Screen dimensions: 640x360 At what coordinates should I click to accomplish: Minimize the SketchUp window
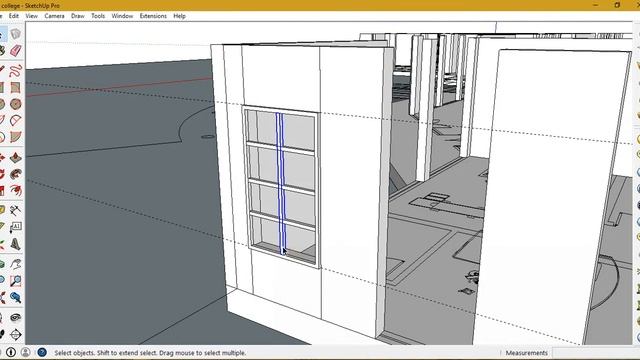[596, 5]
